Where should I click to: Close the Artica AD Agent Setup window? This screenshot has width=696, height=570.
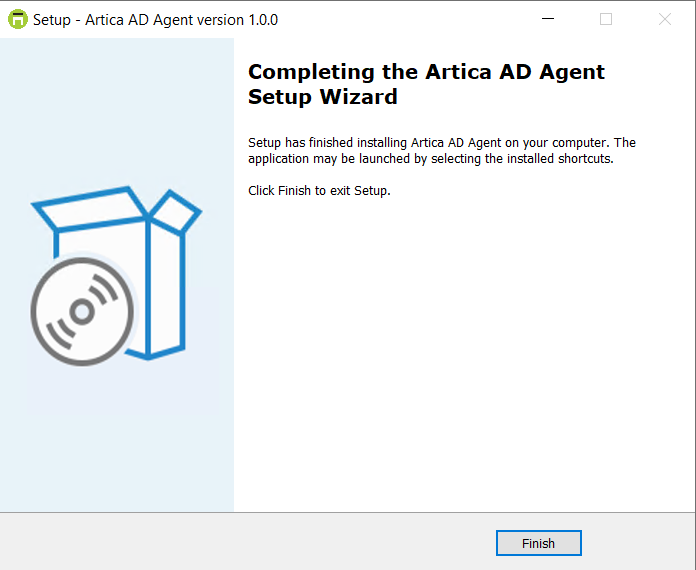tap(665, 19)
